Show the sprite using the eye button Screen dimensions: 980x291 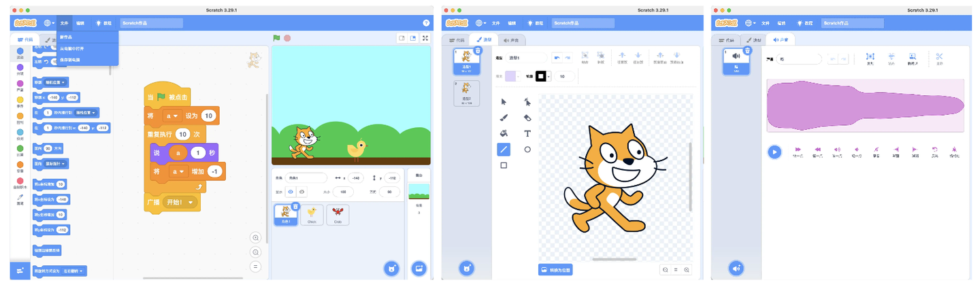tap(291, 192)
